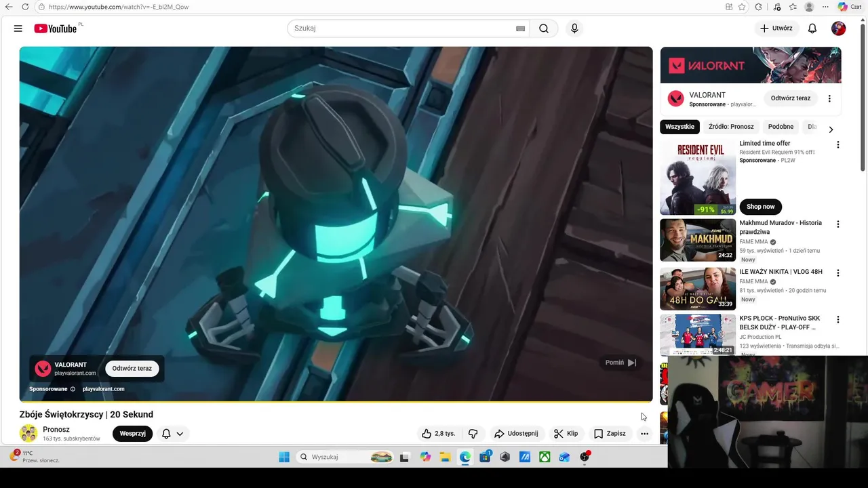Expand subscription notification bell dropdown
Image resolution: width=868 pixels, height=488 pixels.
tap(172, 434)
